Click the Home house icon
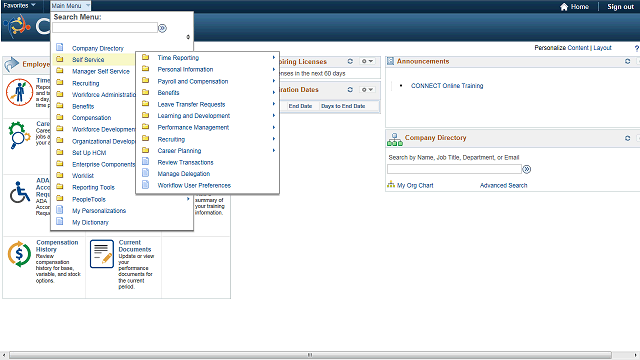 click(x=564, y=7)
